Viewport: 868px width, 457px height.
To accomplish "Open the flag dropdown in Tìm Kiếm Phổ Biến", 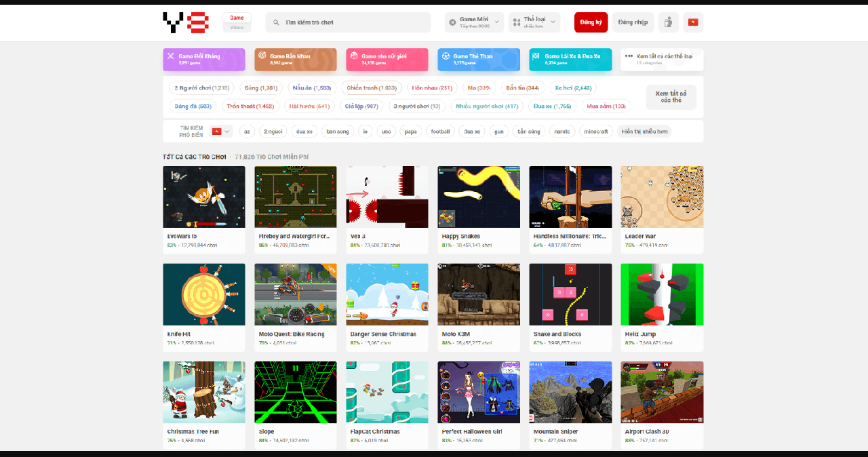I will click(220, 131).
